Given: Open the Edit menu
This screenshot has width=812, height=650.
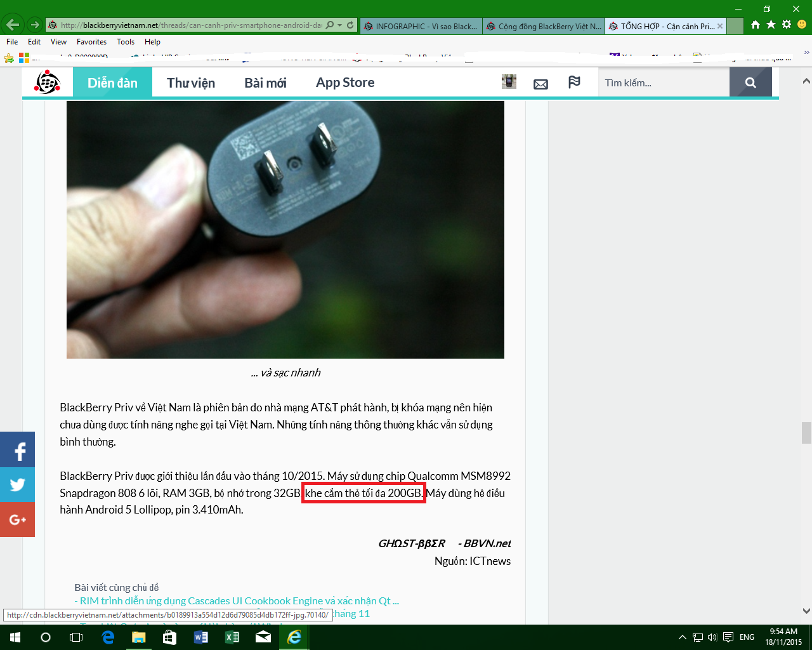Looking at the screenshot, I should 34,42.
